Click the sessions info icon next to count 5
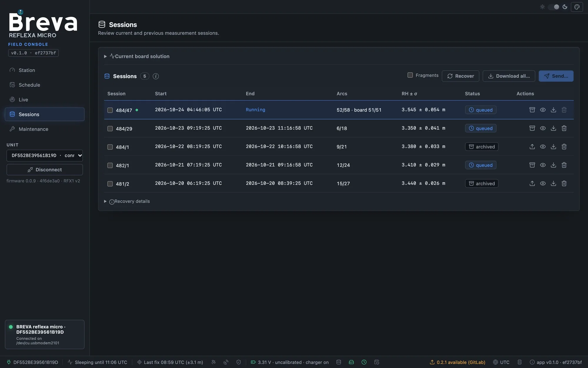This screenshot has height=368, width=588. click(156, 76)
